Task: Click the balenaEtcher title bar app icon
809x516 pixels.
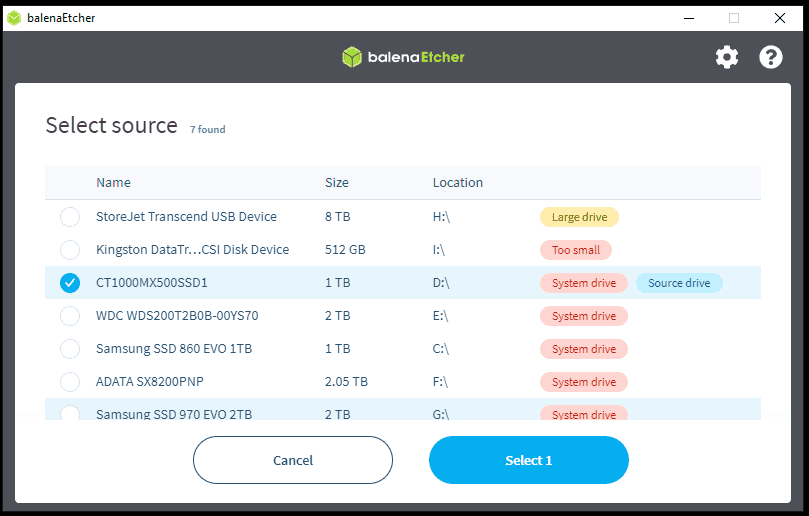Action: pos(14,17)
